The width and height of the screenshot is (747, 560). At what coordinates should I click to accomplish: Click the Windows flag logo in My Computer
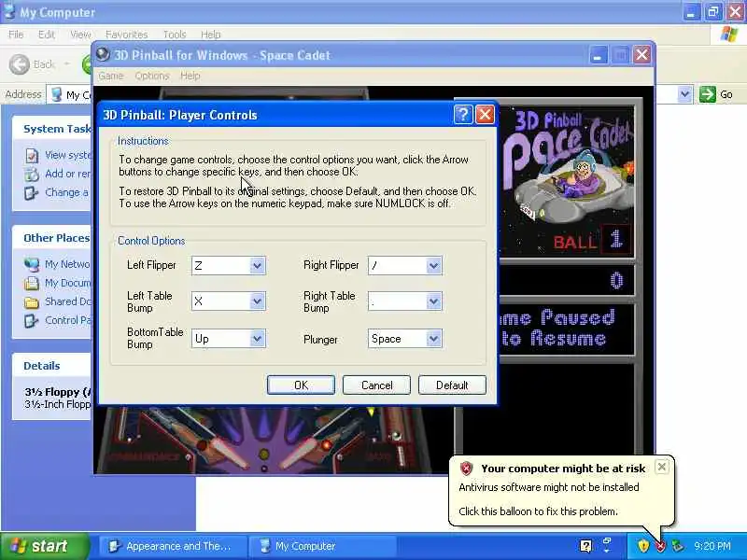point(729,35)
